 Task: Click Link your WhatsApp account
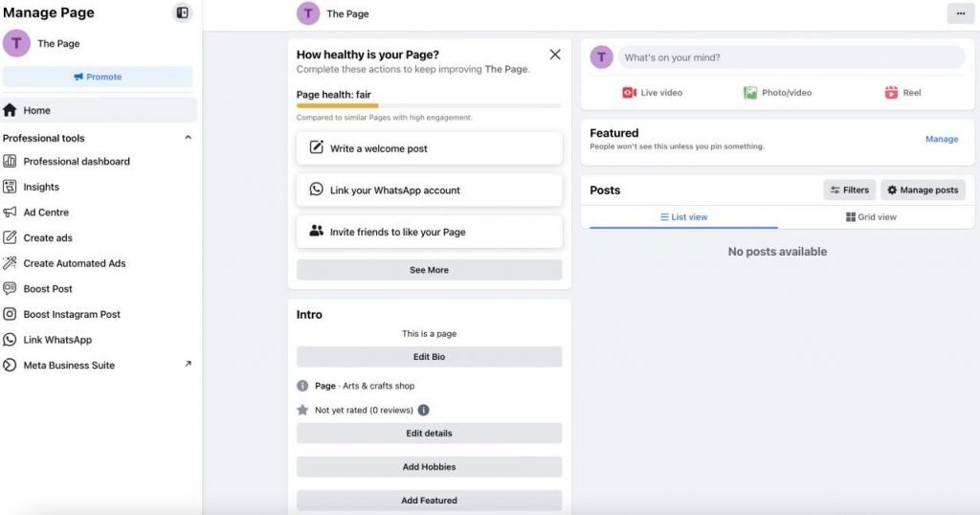click(x=429, y=190)
